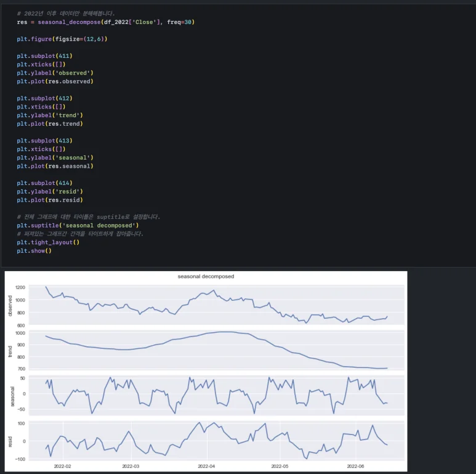This screenshot has height=474, width=476.
Task: Click the plt.ylabel('observed') line
Action: point(55,73)
